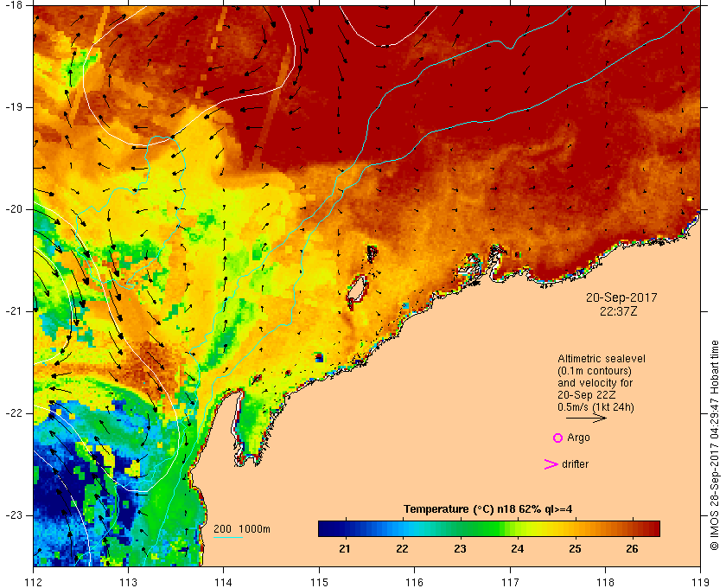726x588 pixels.
Task: Click the 0.5m/s velocity scale arrow
Action: (x=586, y=418)
